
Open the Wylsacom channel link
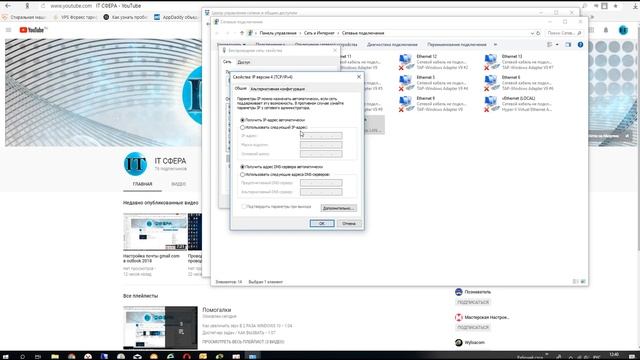point(475,342)
